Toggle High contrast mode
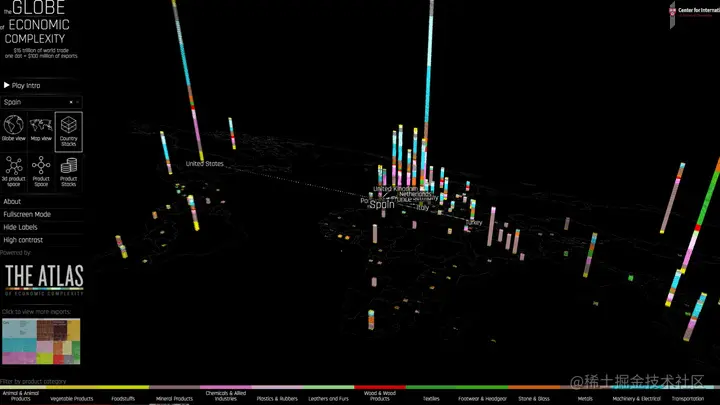720x405 pixels. 23,240
